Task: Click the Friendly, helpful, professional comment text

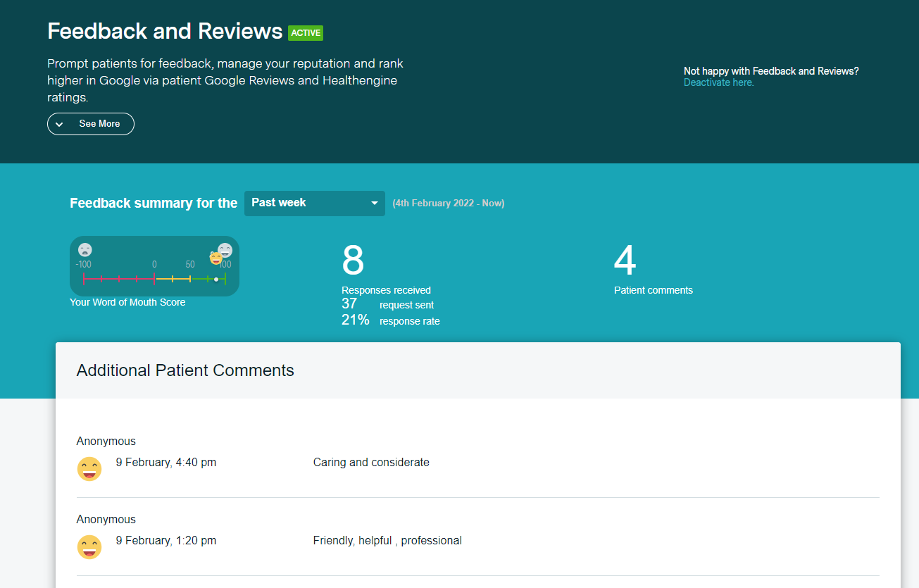Action: click(387, 541)
